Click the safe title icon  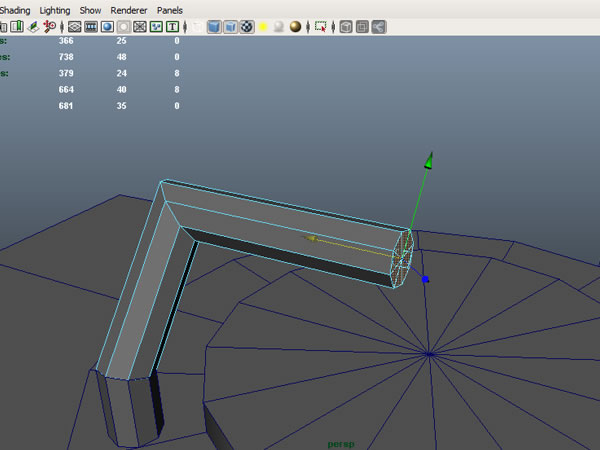point(172,26)
